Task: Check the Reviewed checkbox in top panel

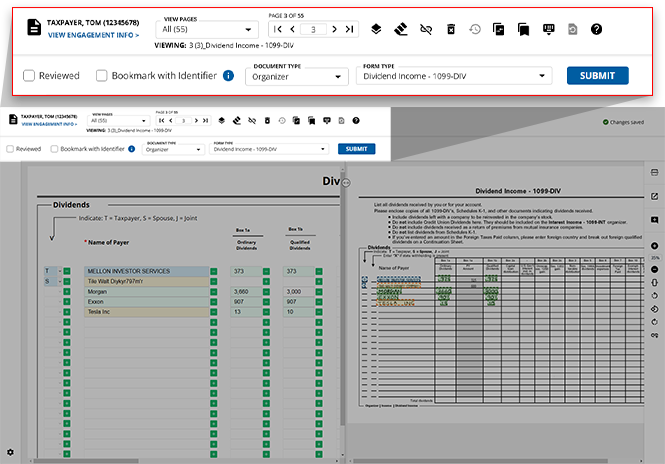Action: [x=29, y=75]
